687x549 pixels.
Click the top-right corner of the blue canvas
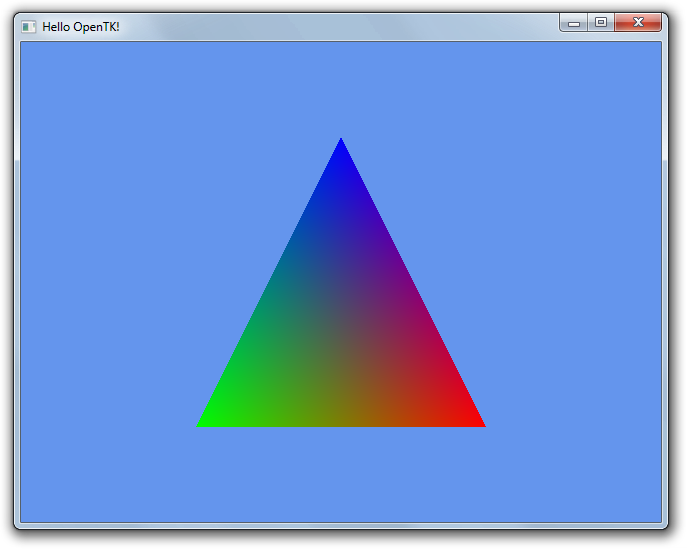658,45
